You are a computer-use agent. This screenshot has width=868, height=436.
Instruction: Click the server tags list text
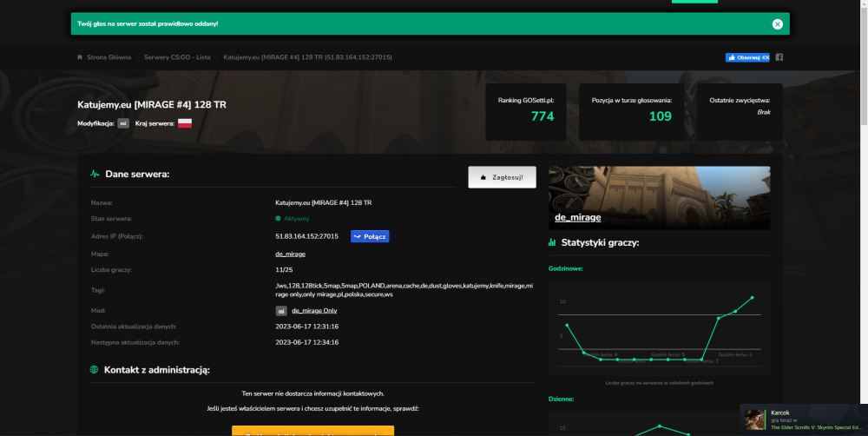(x=404, y=290)
